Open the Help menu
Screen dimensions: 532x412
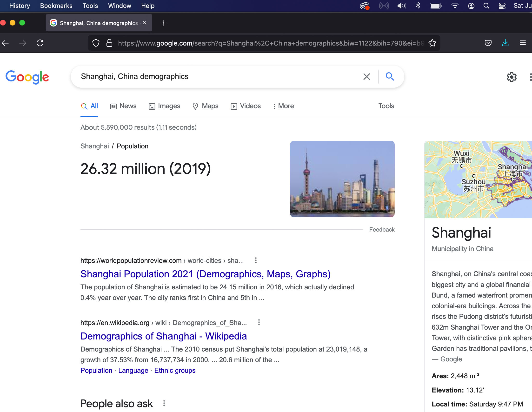[148, 6]
